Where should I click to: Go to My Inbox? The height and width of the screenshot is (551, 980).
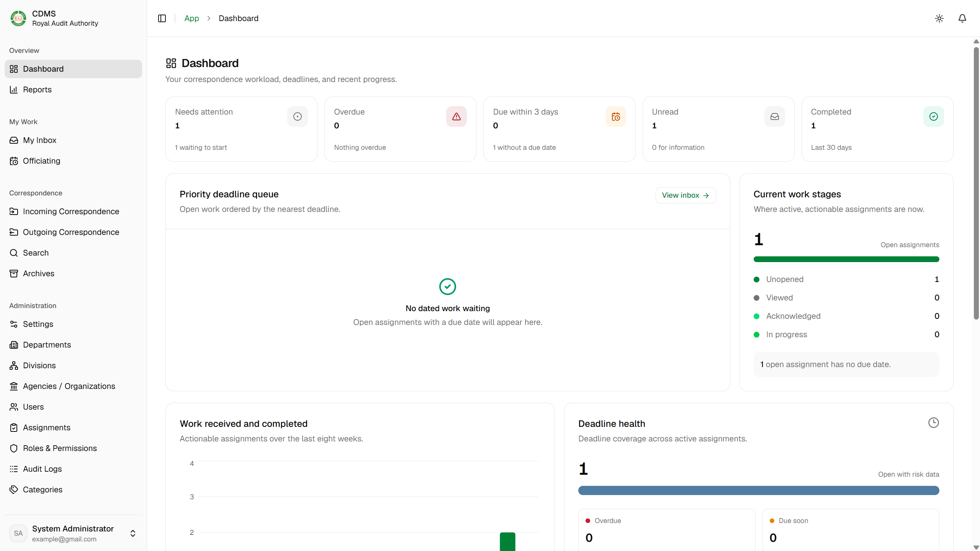click(73, 140)
